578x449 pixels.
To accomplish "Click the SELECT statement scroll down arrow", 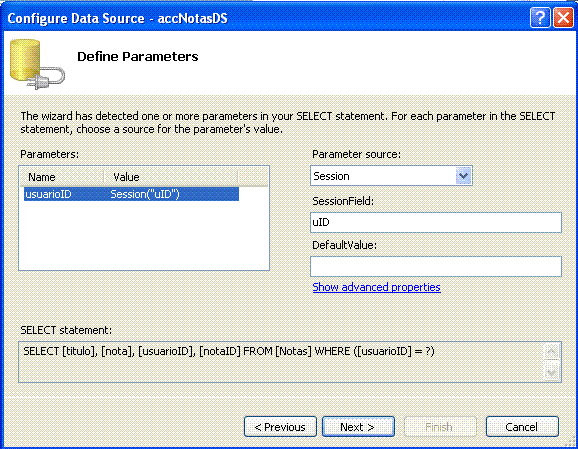I will tap(552, 373).
